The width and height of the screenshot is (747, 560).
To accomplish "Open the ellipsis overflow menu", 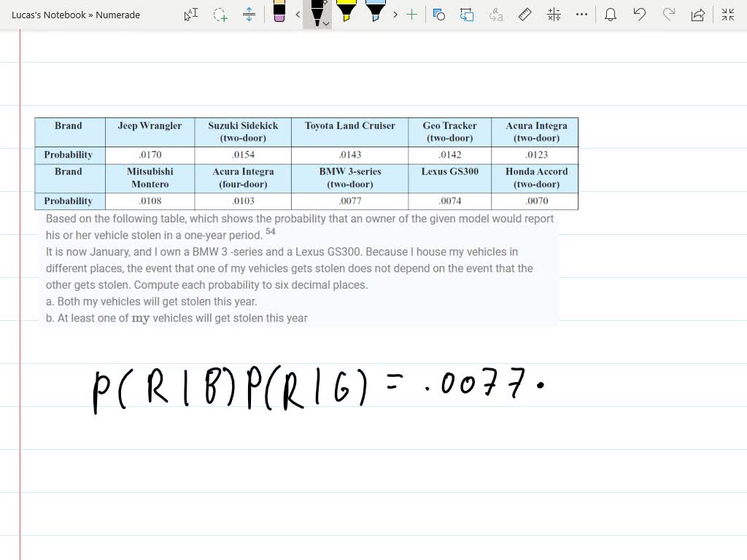I will pyautogui.click(x=581, y=15).
